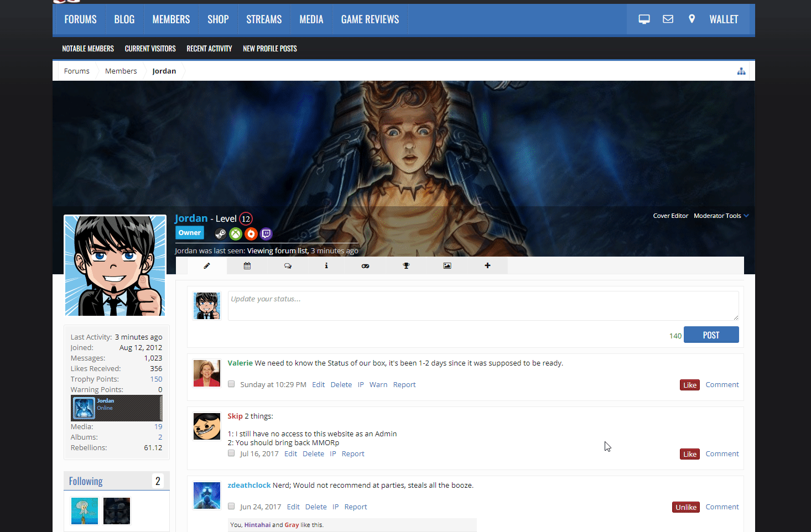The height and width of the screenshot is (532, 811).
Task: Open the Media menu
Action: 311,19
